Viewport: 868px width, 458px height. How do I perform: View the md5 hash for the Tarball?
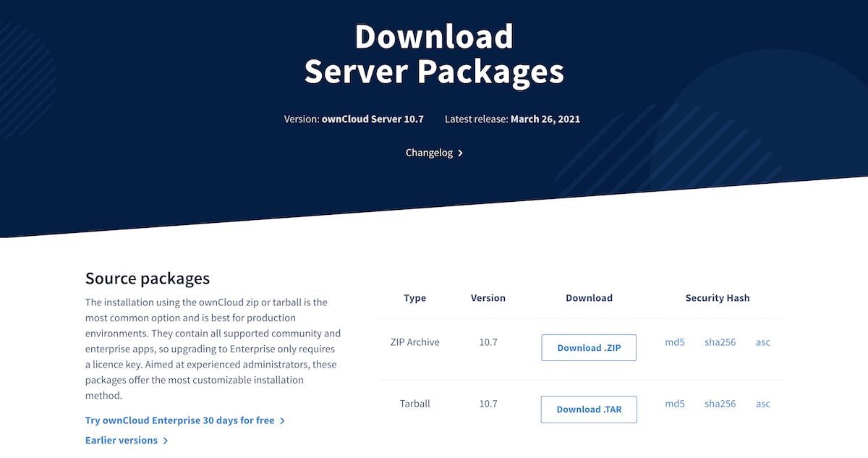[x=674, y=404]
